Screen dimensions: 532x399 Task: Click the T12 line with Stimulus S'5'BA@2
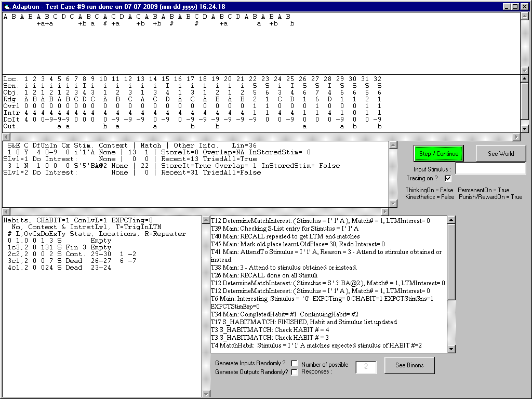pos(328,283)
